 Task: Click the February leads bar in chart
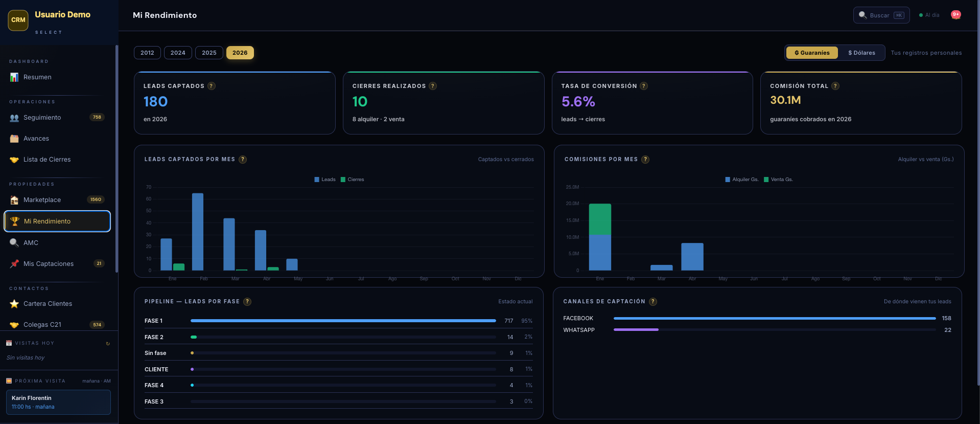[x=198, y=232]
